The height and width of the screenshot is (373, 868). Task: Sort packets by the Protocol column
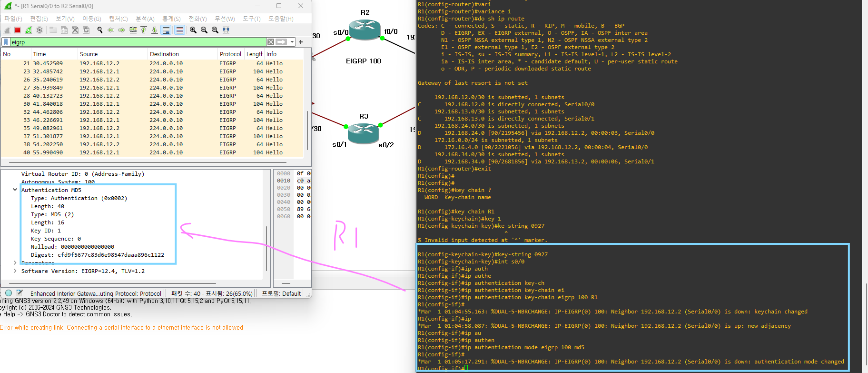pos(231,54)
